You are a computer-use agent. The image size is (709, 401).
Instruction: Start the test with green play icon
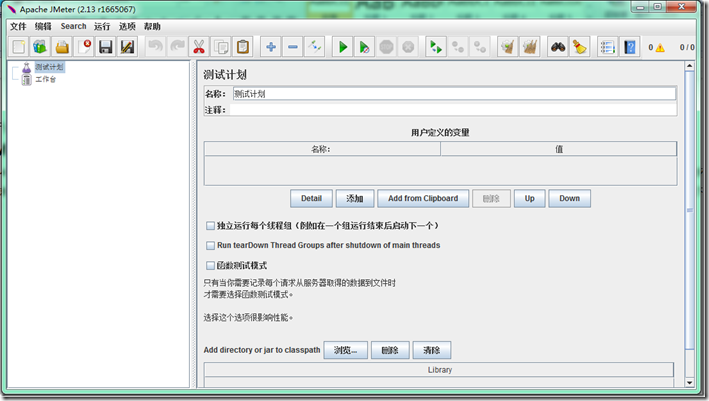click(343, 47)
